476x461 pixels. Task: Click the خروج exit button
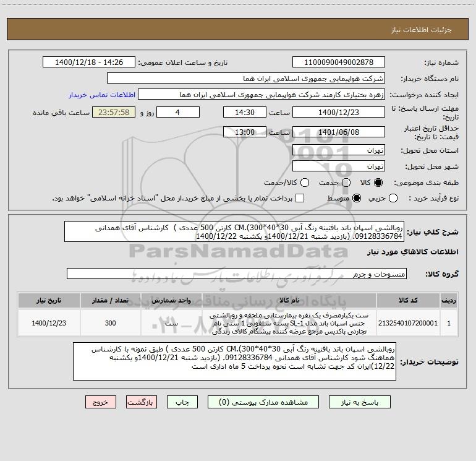[101, 402]
